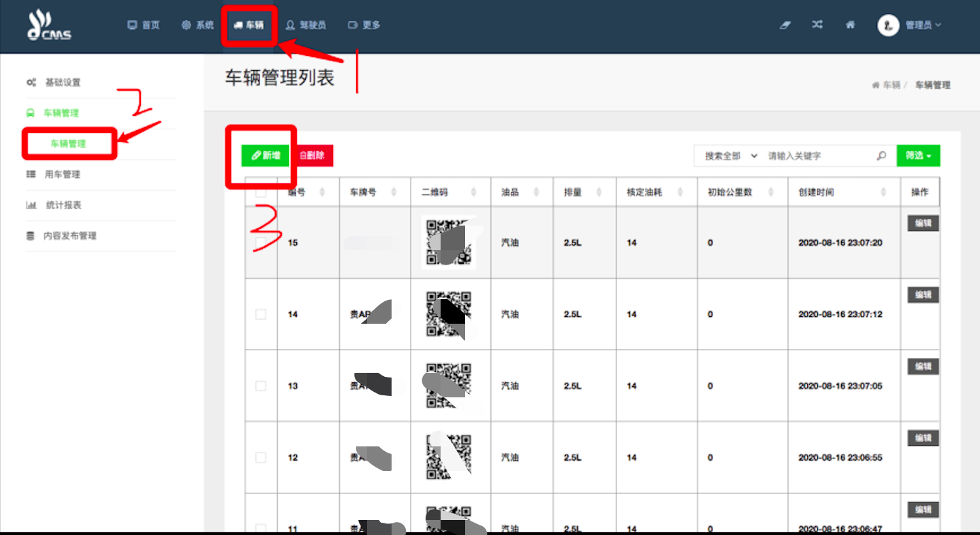This screenshot has height=535, width=980.
Task: Click the eraser icon in top bar
Action: [785, 25]
